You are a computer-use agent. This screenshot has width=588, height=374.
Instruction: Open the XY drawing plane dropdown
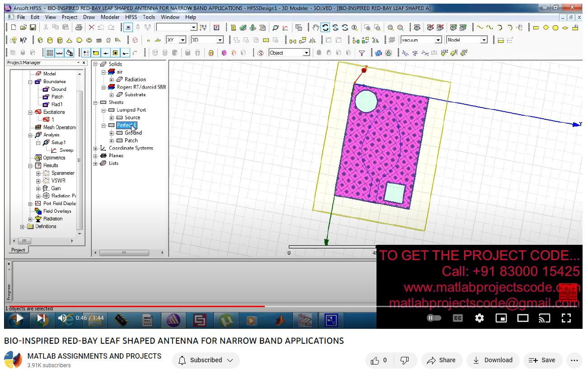[183, 40]
